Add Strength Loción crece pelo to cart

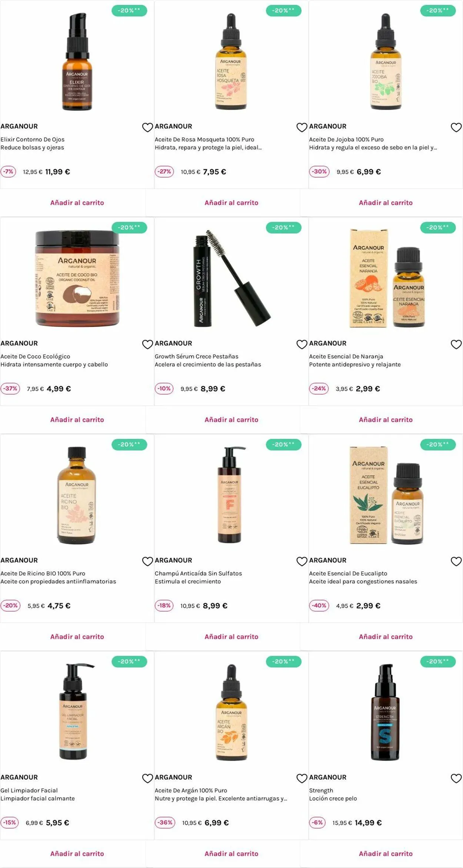click(x=386, y=854)
